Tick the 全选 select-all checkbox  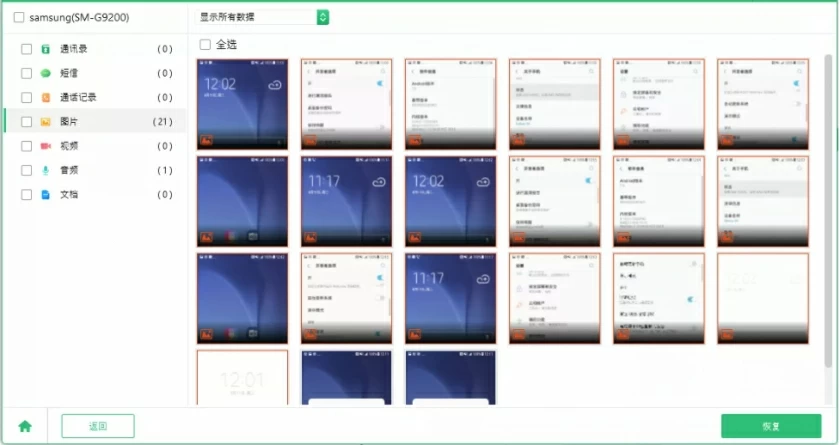(x=205, y=44)
